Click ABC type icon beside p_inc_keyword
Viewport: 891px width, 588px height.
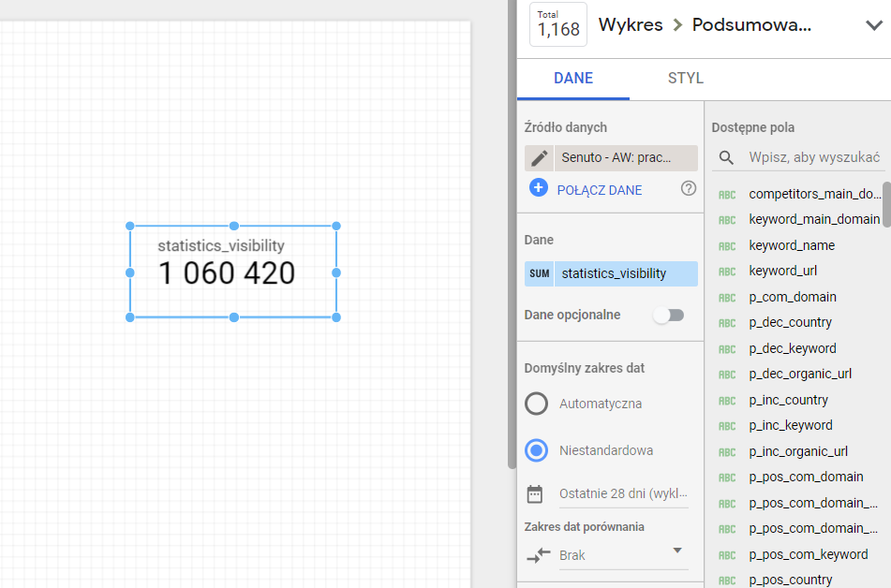pos(727,426)
